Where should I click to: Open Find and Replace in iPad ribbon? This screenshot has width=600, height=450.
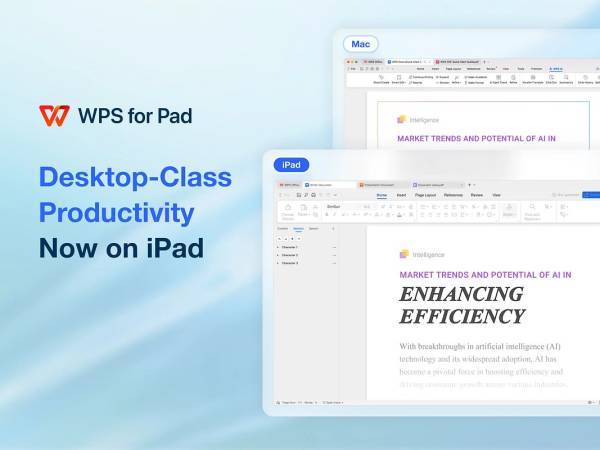click(x=532, y=211)
